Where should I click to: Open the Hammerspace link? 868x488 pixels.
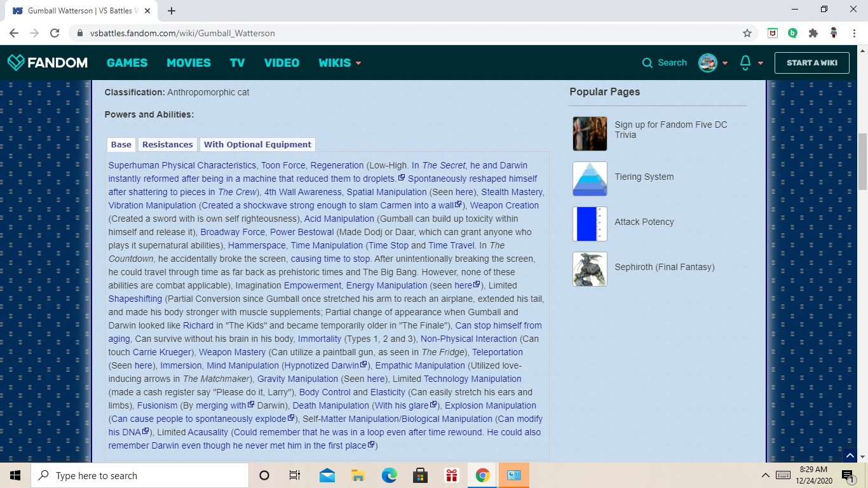[257, 245]
